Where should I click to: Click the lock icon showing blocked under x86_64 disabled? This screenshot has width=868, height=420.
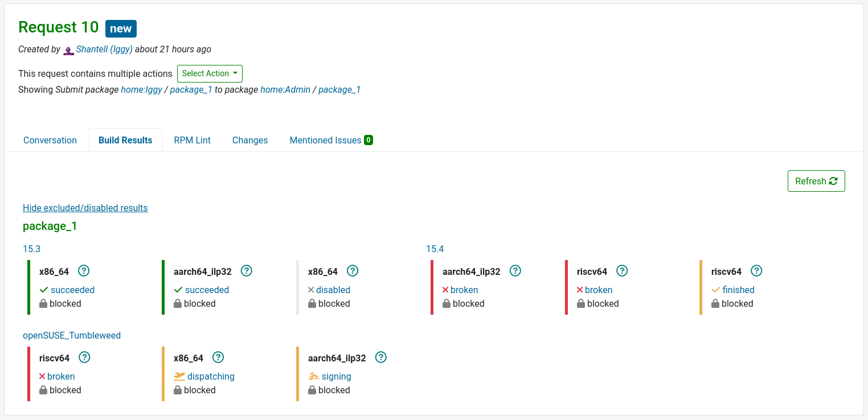tap(312, 303)
